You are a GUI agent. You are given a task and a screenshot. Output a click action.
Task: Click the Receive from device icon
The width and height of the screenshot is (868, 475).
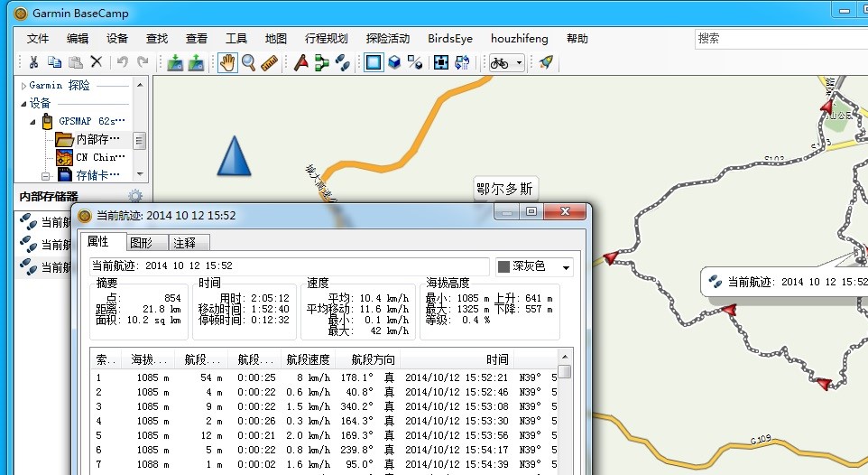click(196, 62)
